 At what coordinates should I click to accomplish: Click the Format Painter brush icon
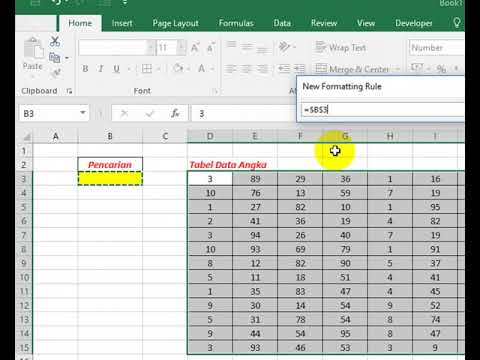tap(56, 73)
